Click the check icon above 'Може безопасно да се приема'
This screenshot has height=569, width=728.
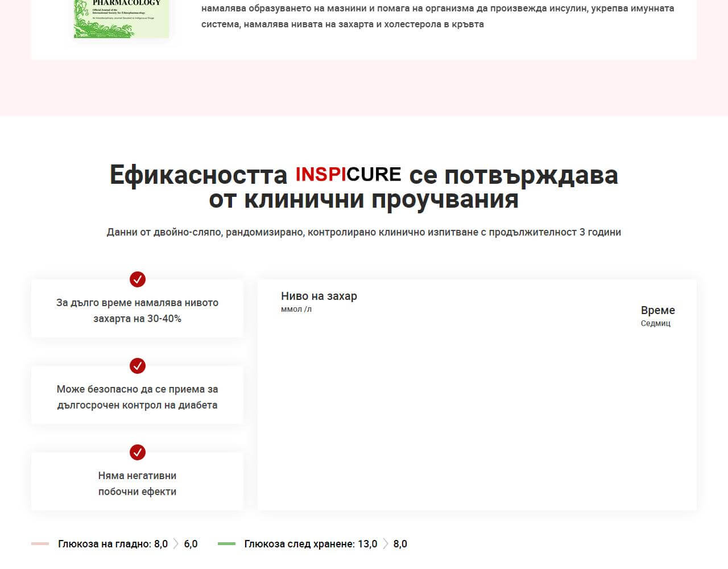(x=138, y=366)
